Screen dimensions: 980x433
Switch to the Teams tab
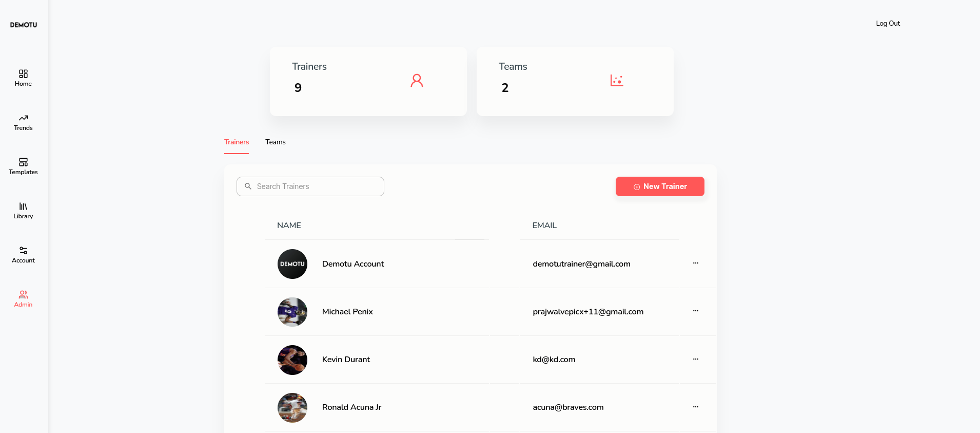(275, 142)
